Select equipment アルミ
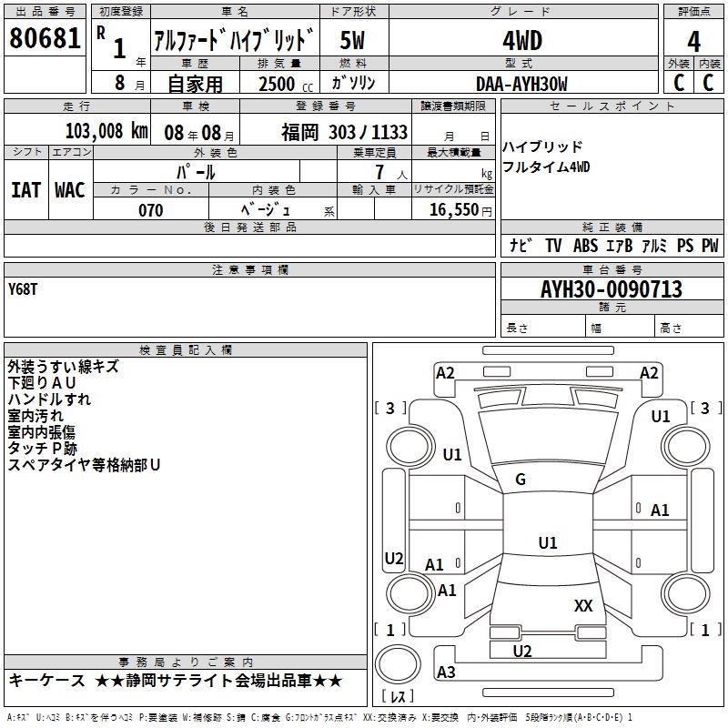 (x=654, y=245)
